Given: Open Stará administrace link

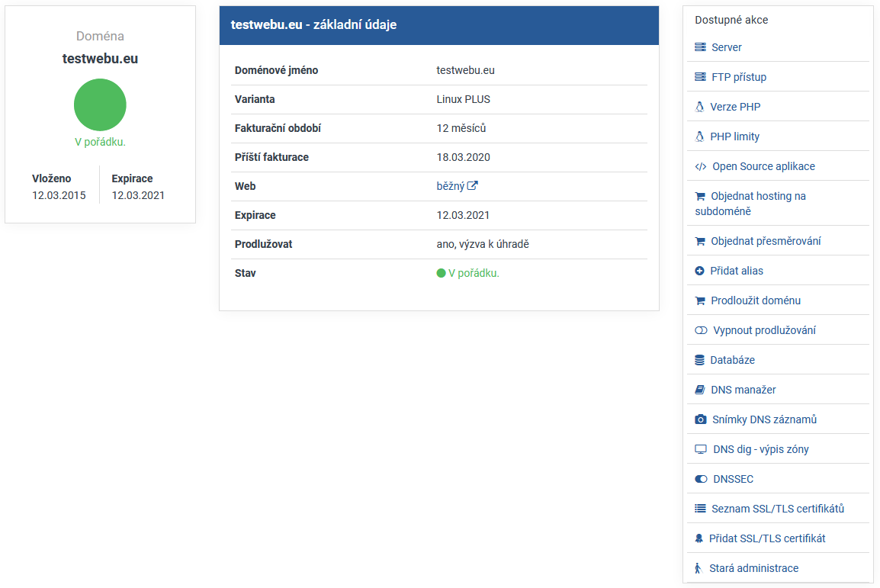Looking at the screenshot, I should (x=753, y=568).
